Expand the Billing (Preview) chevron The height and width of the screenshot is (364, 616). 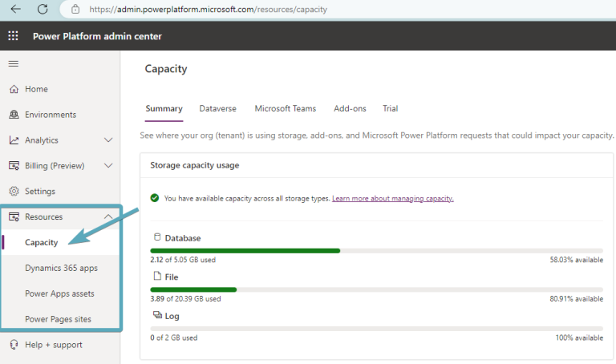tap(108, 165)
